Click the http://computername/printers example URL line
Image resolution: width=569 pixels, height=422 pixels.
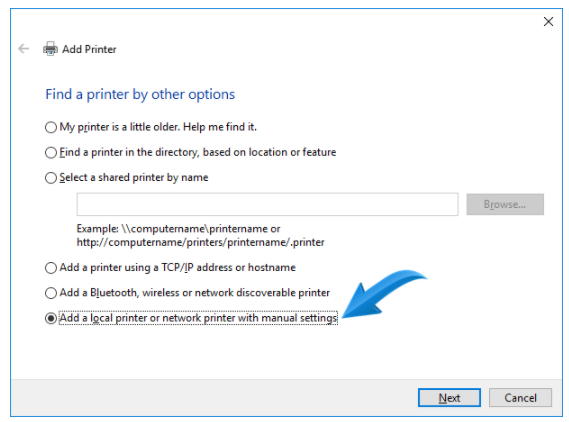200,242
